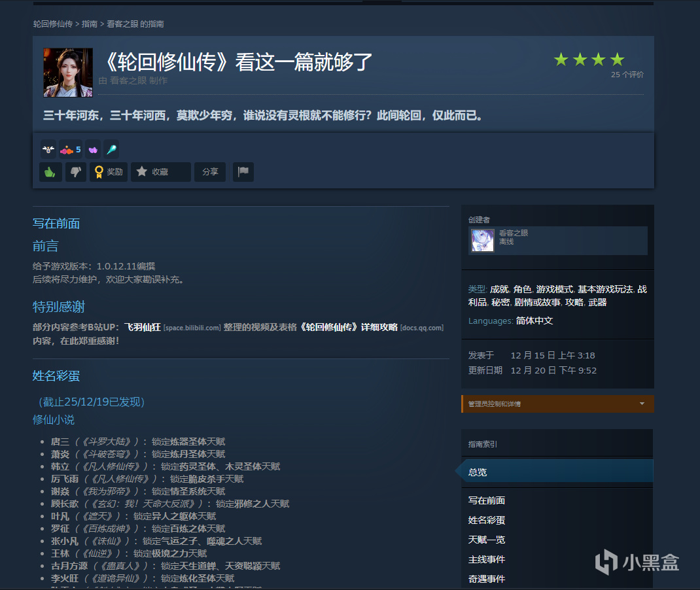Jump to 姓名彩蛋 in guide index
This screenshot has width=700, height=590.
point(487,521)
